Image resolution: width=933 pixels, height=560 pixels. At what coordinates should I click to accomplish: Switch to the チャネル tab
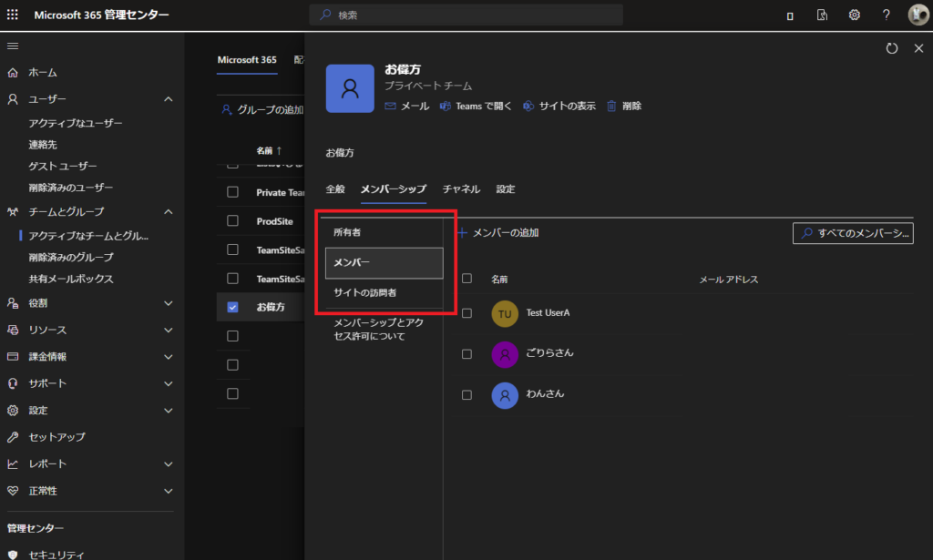coord(461,189)
